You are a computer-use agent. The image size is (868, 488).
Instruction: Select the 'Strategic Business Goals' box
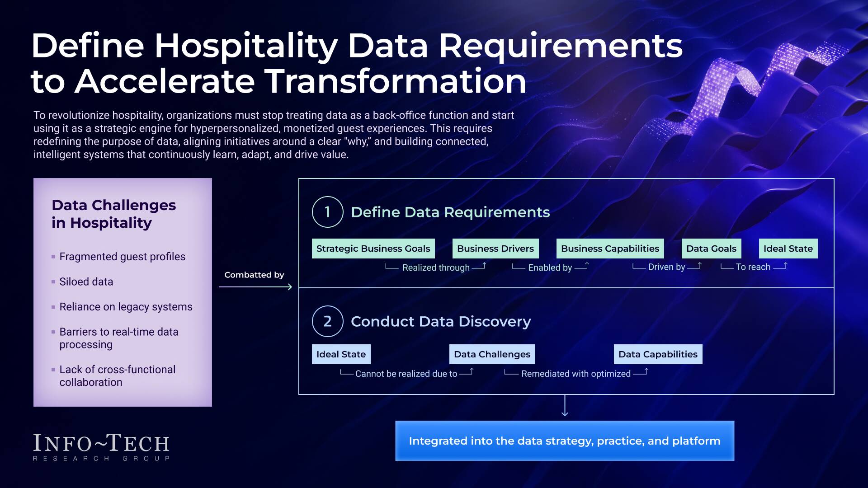coord(373,248)
